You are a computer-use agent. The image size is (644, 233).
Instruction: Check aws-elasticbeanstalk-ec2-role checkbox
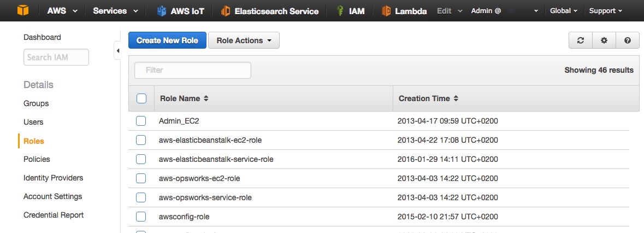141,140
